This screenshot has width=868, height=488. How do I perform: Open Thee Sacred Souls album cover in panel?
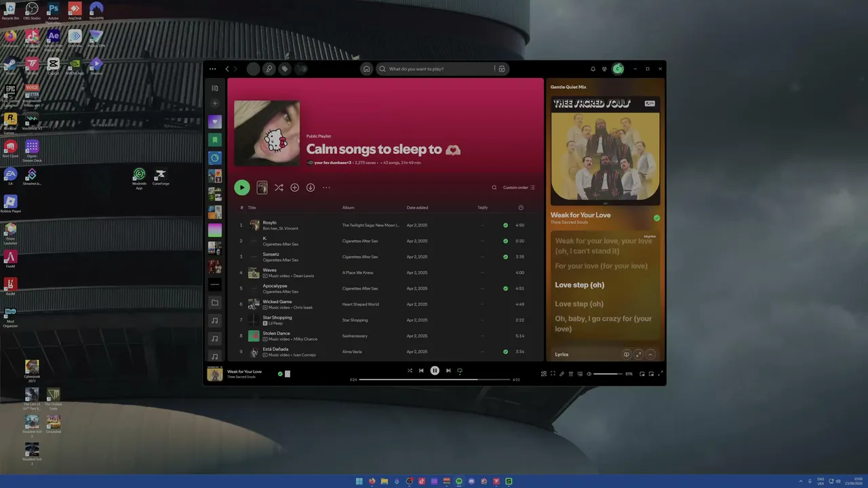tap(605, 150)
